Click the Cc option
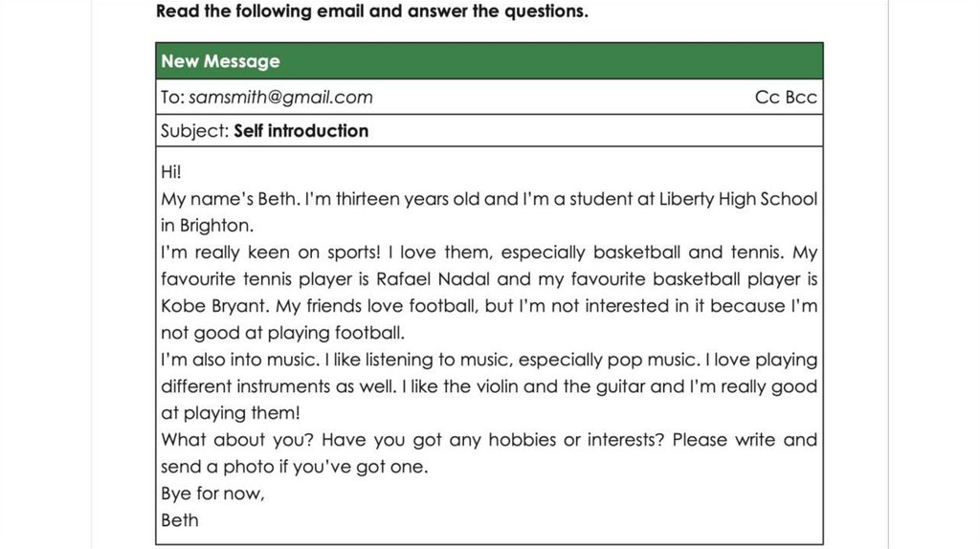 click(767, 97)
